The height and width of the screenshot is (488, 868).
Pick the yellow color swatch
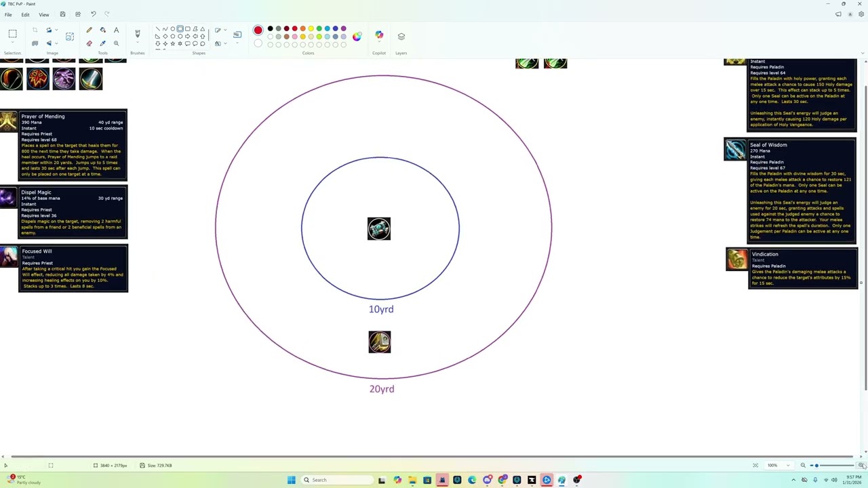(x=311, y=28)
